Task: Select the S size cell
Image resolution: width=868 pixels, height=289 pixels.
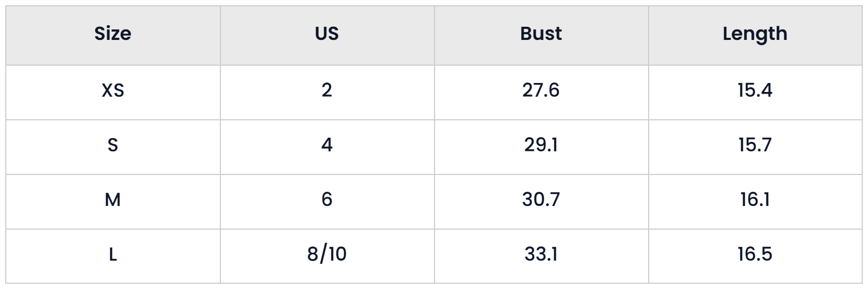Action: tap(113, 147)
